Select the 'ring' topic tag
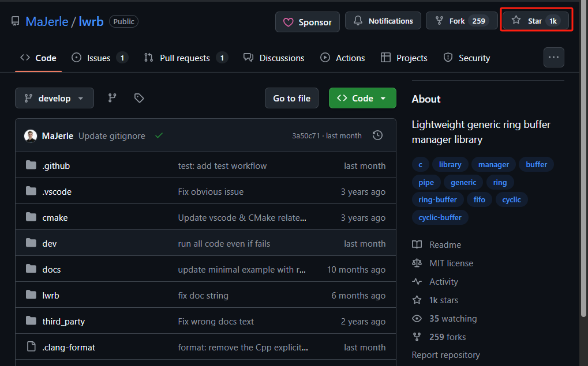Image resolution: width=588 pixels, height=366 pixels. [500, 183]
